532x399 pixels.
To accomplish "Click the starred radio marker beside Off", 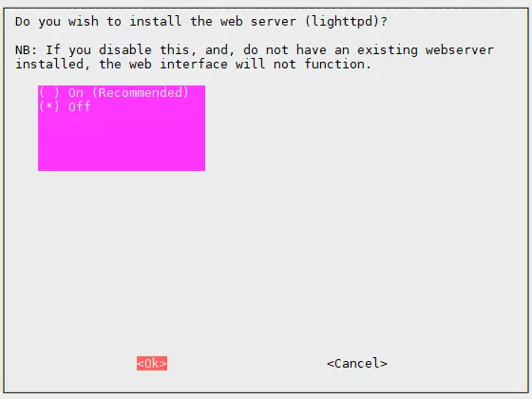I will point(48,106).
